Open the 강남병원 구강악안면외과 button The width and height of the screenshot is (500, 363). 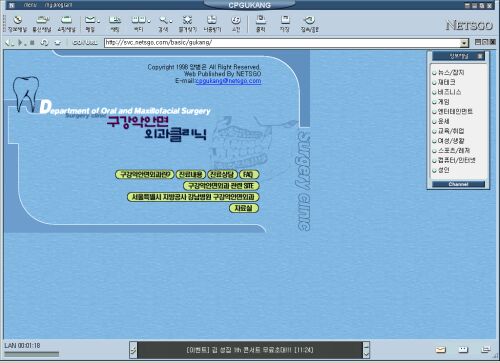[x=193, y=197]
